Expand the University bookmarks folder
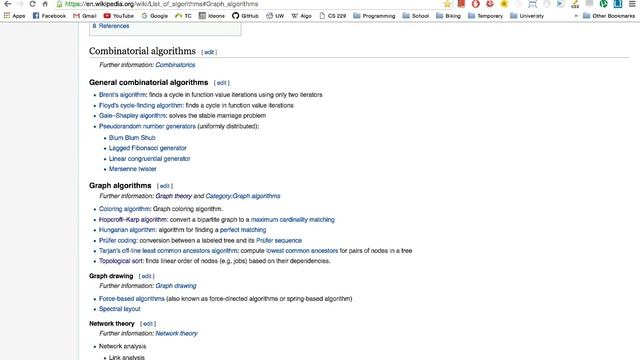 [527, 16]
